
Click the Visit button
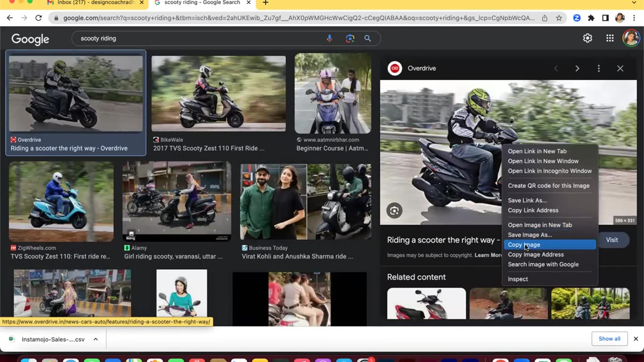[x=612, y=240]
